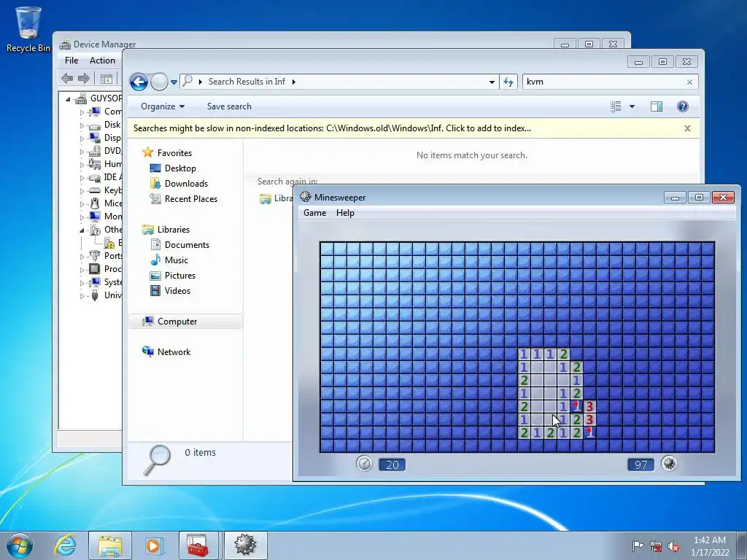Expand the DVD drives node in Device Manager
This screenshot has height=560, width=747.
[82, 152]
